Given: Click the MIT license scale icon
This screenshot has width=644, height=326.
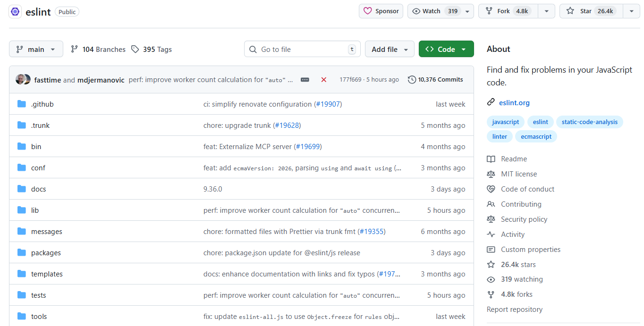Looking at the screenshot, I should [491, 174].
